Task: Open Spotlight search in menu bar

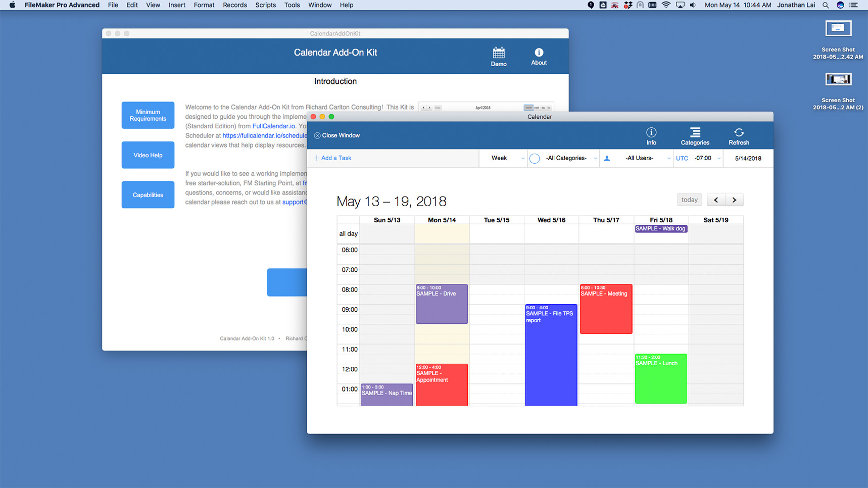Action: click(x=826, y=5)
